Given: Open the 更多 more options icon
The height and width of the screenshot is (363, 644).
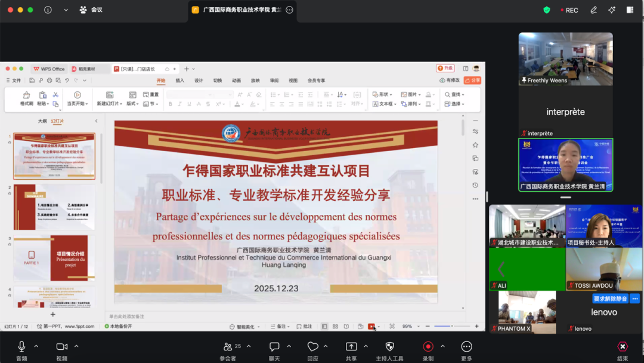Looking at the screenshot, I should coord(466,347).
